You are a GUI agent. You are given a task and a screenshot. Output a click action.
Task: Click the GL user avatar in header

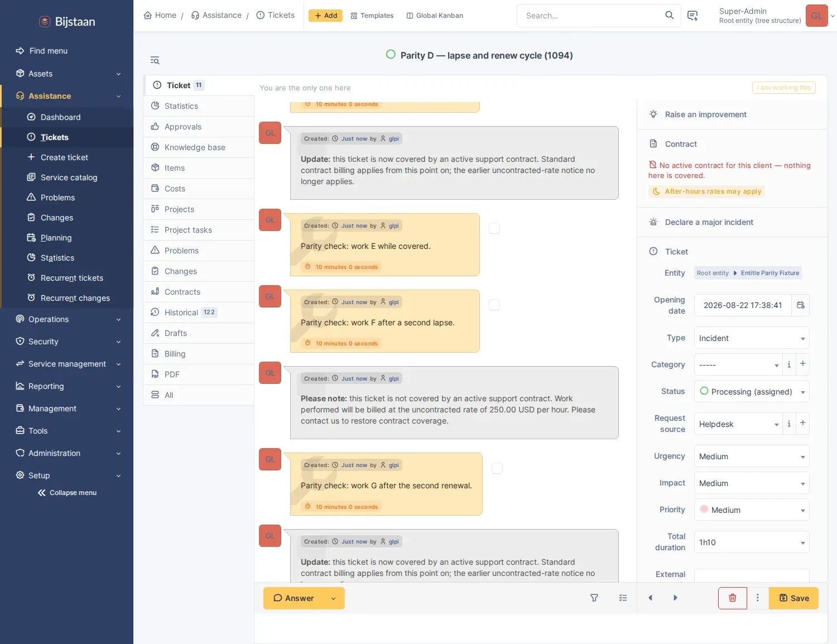[816, 16]
